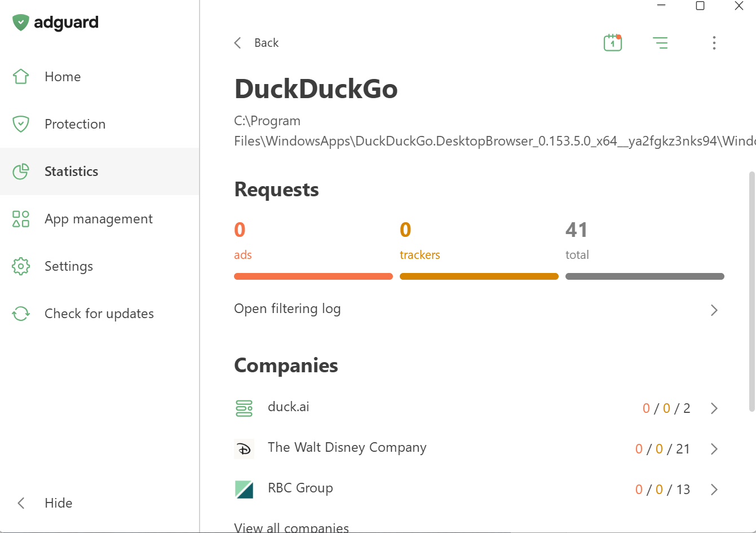The image size is (756, 533).
Task: Open App management page
Action: click(x=98, y=219)
